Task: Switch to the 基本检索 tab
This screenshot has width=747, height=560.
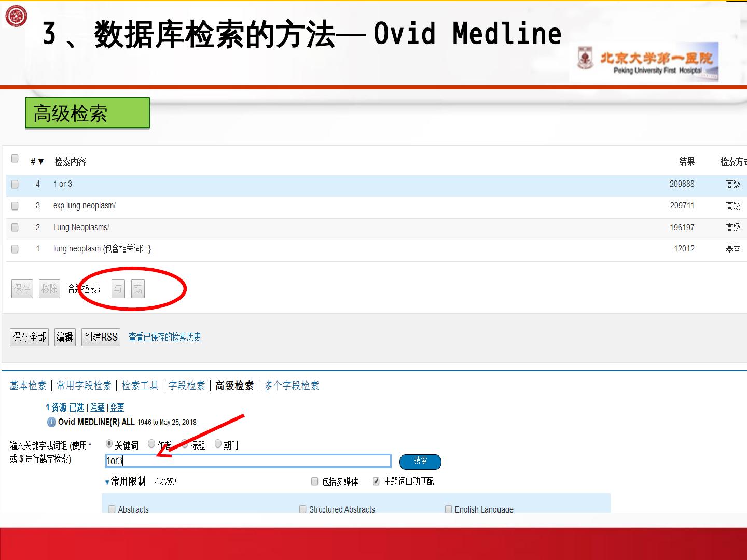Action: click(x=28, y=386)
